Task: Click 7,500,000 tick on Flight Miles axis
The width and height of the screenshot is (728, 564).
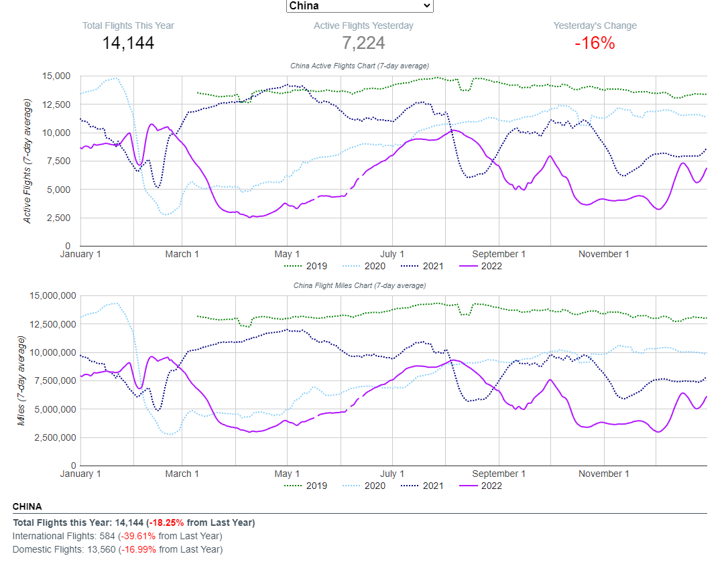Action: click(x=55, y=380)
